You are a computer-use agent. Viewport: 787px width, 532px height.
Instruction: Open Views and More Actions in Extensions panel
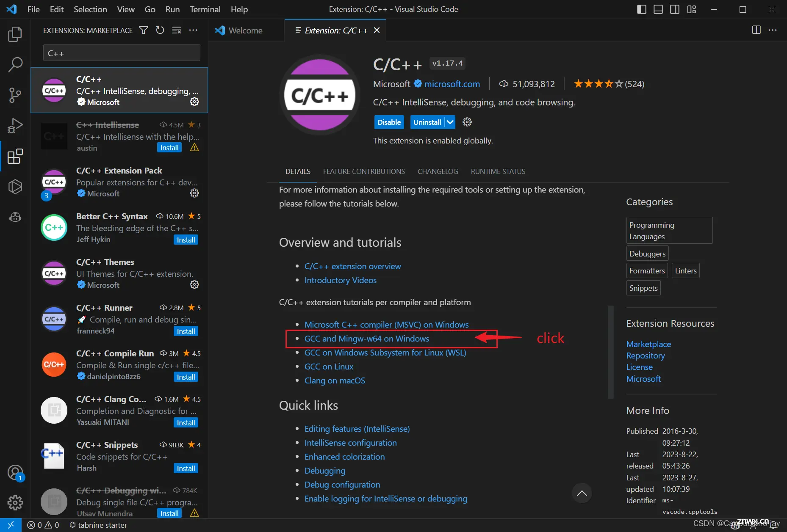click(193, 30)
